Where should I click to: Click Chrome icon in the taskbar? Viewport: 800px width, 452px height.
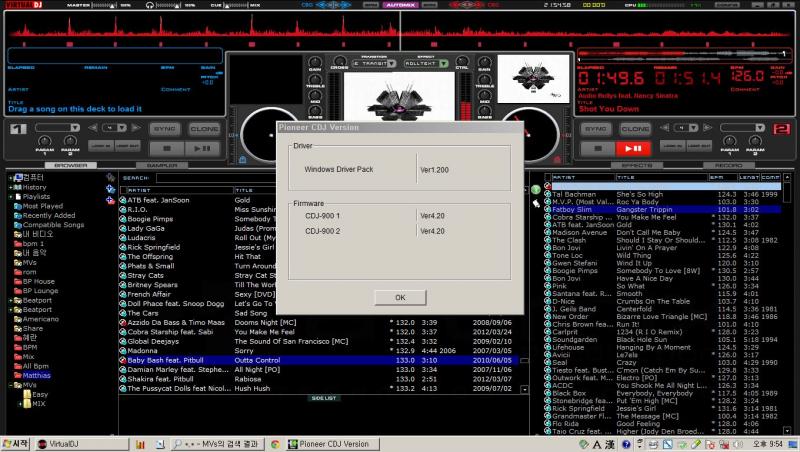pyautogui.click(x=275, y=443)
